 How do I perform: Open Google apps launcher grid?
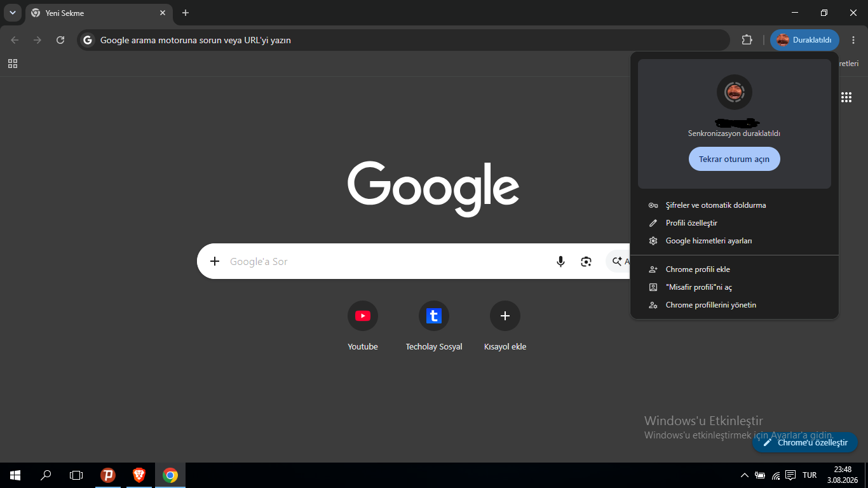846,97
